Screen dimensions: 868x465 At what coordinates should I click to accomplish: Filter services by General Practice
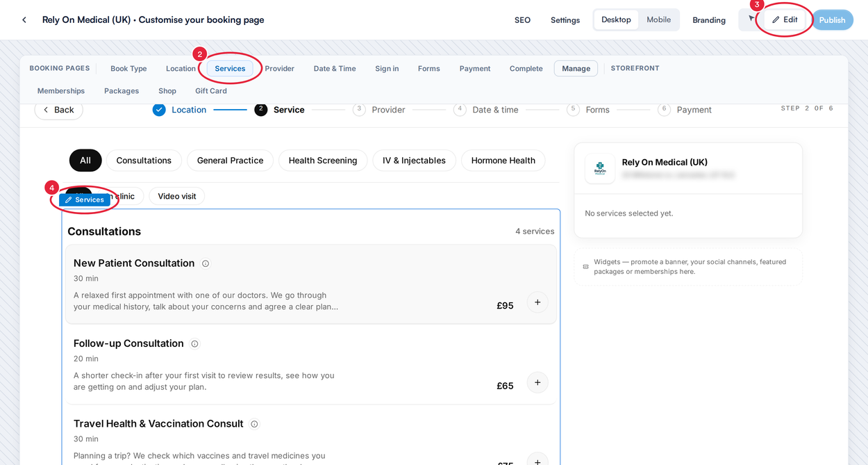point(230,161)
